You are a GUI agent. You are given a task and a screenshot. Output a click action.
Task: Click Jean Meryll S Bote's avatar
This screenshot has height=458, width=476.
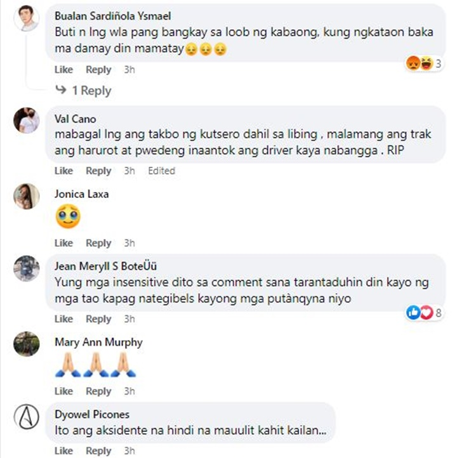tap(27, 268)
